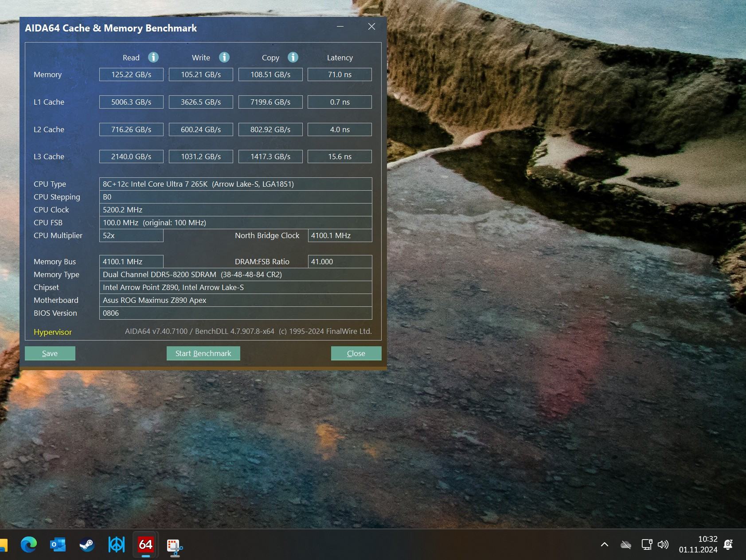Click the North Bridge Clock value 4100.1 MHz

point(340,235)
